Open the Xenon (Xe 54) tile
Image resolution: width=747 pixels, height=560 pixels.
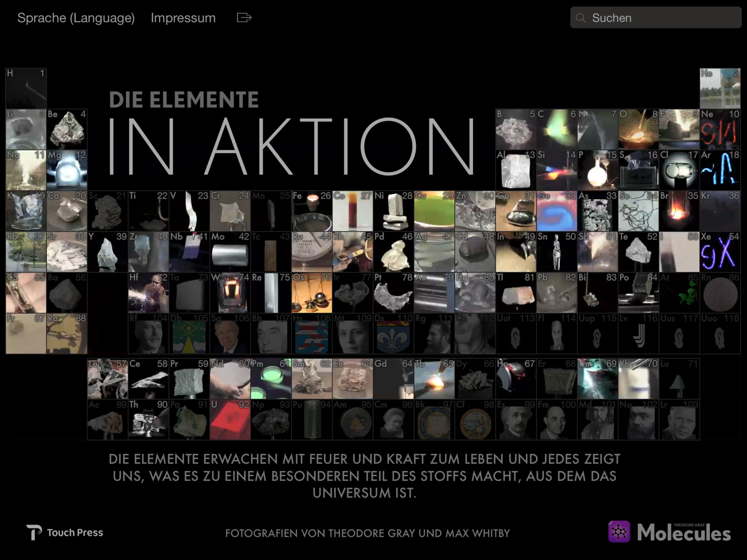[x=720, y=252]
